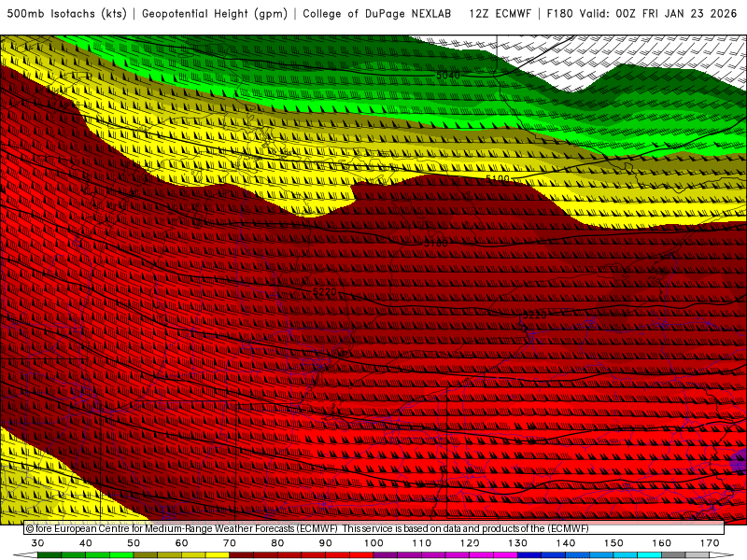Viewport: 747px width, 560px height.
Task: Click the legend value 80
Action: 277,543
